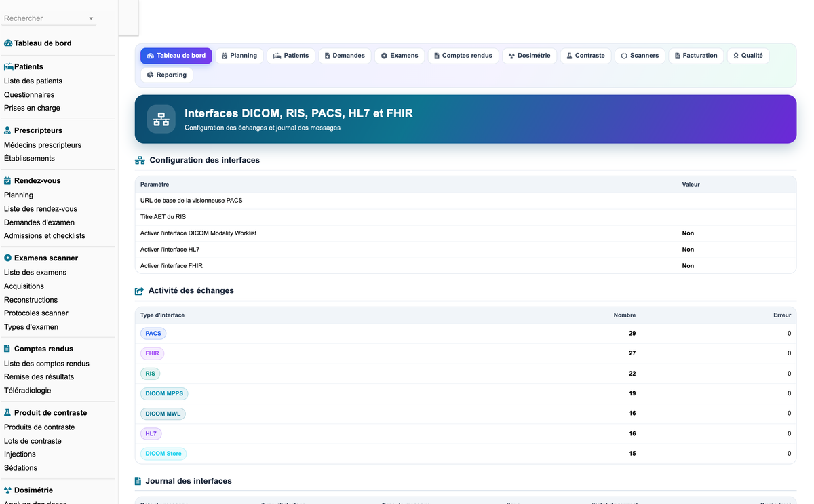Click the HL7 interface badge
Image resolution: width=814 pixels, height=504 pixels.
(x=151, y=433)
